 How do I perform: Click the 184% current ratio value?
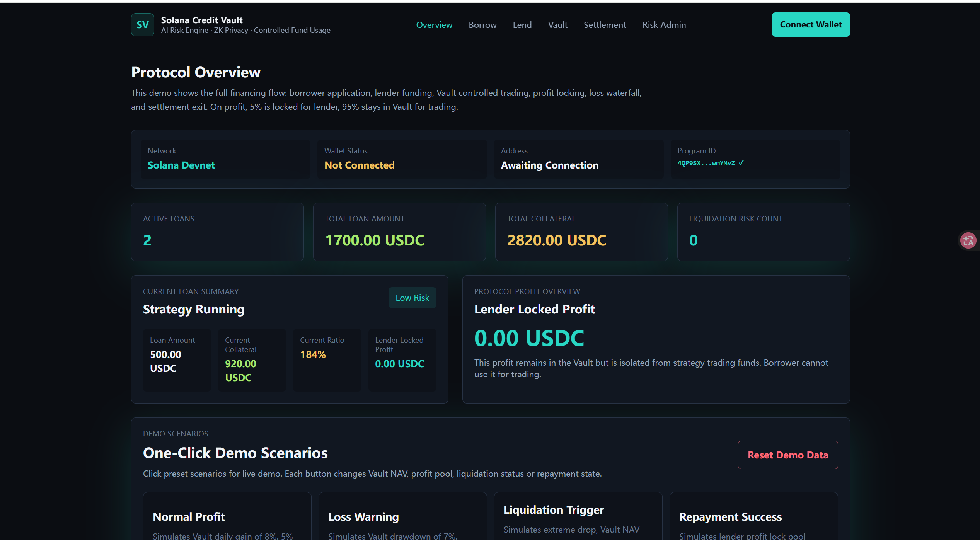click(x=313, y=354)
